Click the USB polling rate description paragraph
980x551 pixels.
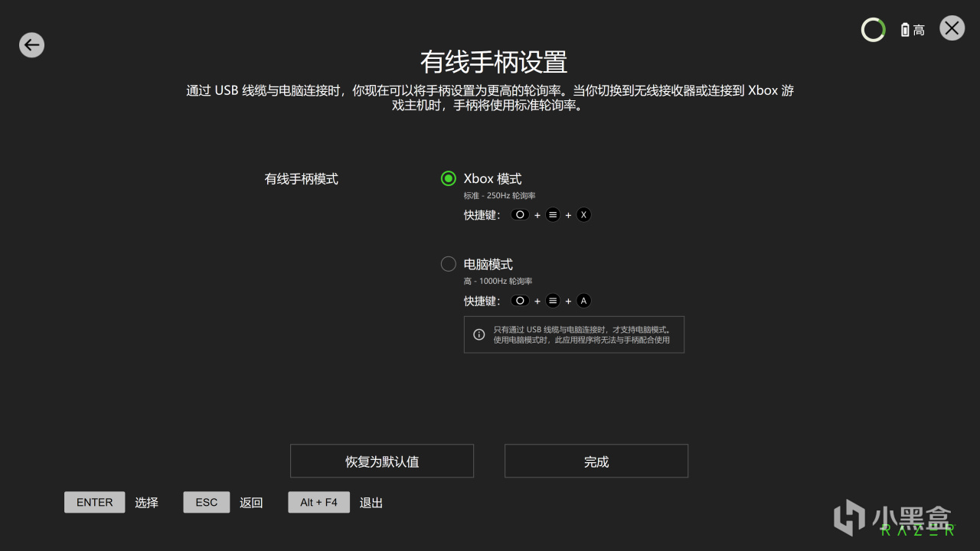tap(490, 98)
